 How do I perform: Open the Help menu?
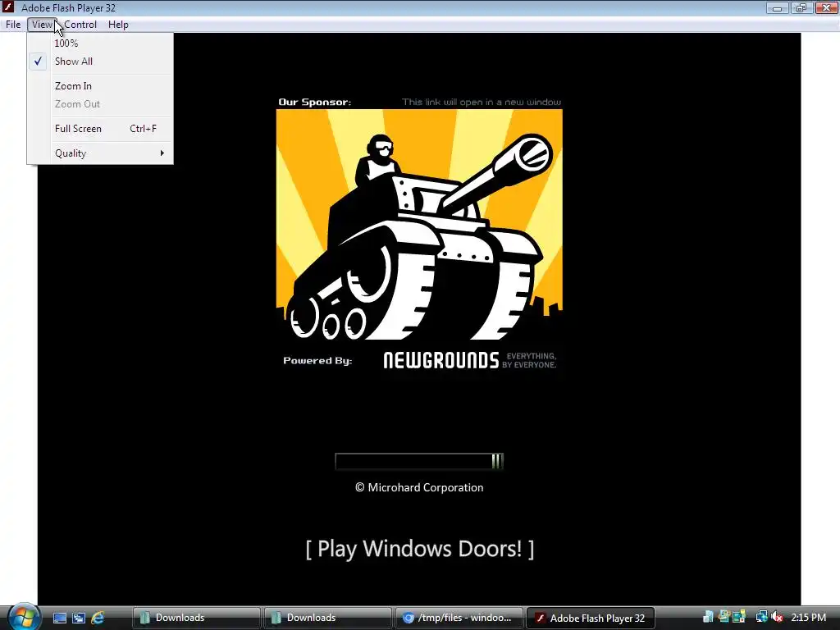pos(118,25)
